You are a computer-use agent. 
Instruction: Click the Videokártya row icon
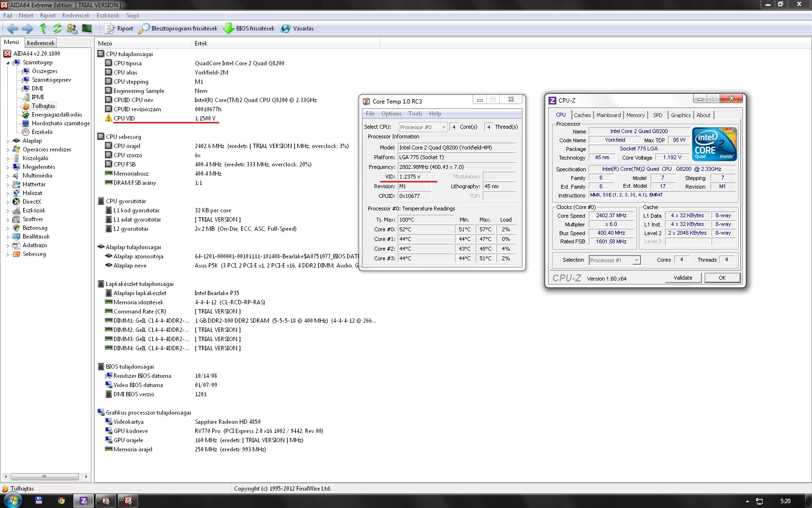[109, 422]
